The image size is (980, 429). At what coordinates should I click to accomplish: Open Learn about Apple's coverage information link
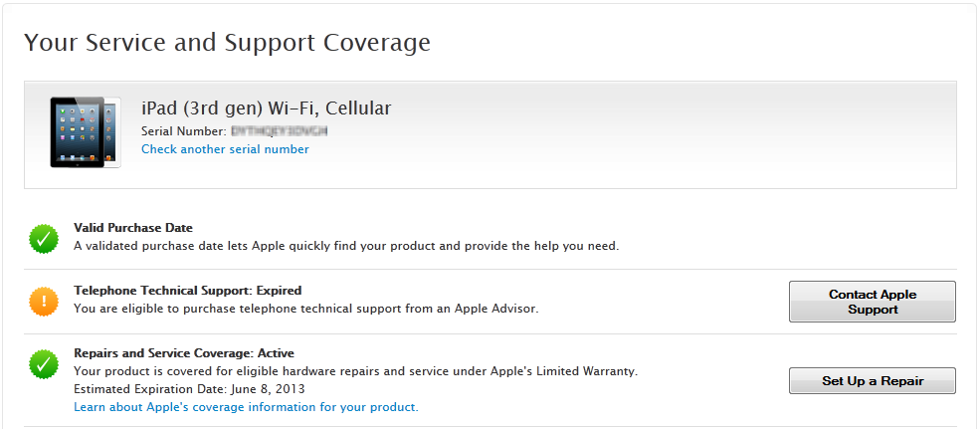point(246,407)
